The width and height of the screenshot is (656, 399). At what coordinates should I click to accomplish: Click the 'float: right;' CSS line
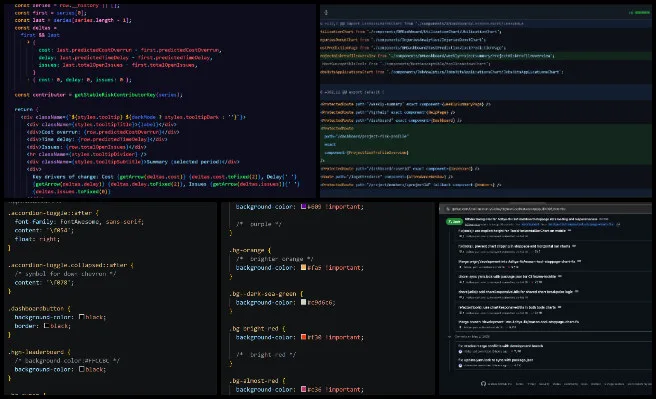37,239
